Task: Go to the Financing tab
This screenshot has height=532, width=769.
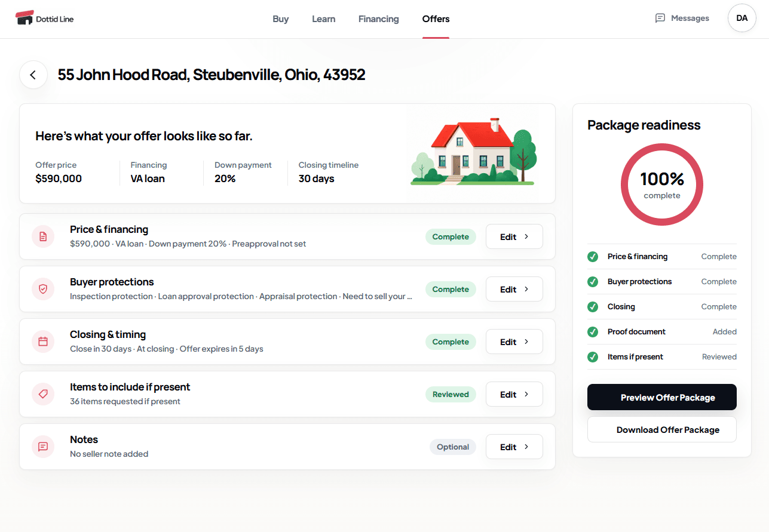Action: point(379,19)
